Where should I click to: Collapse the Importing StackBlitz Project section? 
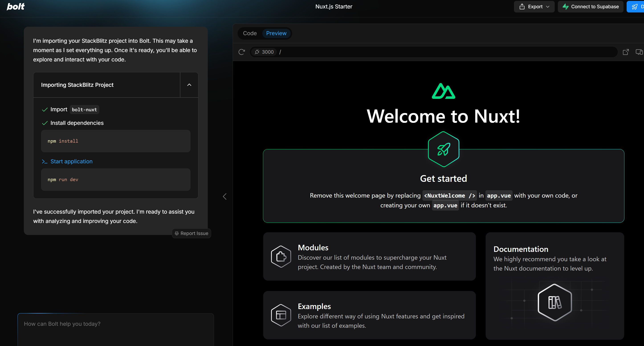pyautogui.click(x=189, y=85)
